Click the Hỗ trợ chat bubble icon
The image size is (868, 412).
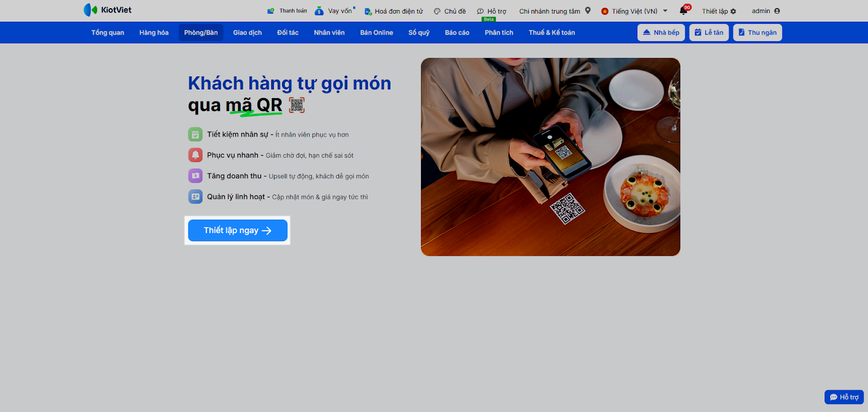tap(480, 11)
